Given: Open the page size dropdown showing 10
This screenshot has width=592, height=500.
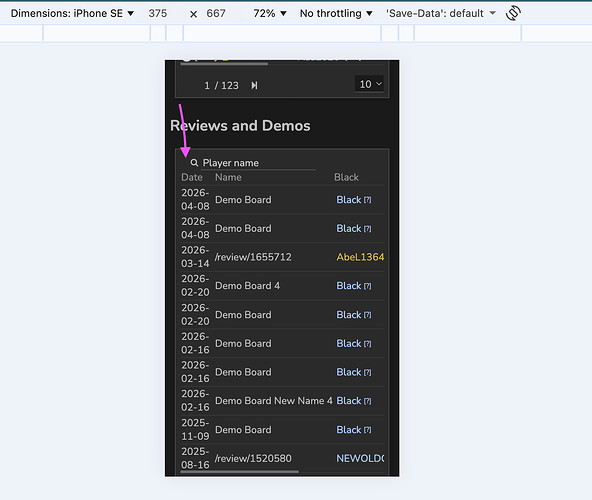Looking at the screenshot, I should click(369, 84).
